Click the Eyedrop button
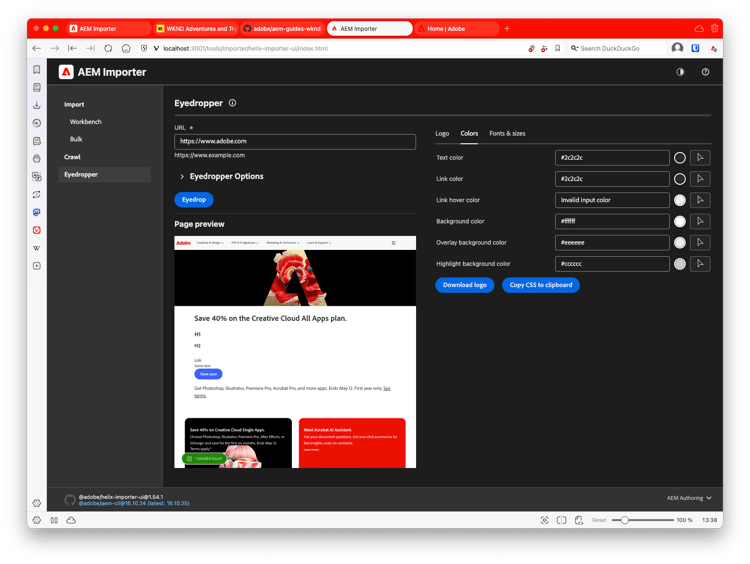 tap(194, 199)
